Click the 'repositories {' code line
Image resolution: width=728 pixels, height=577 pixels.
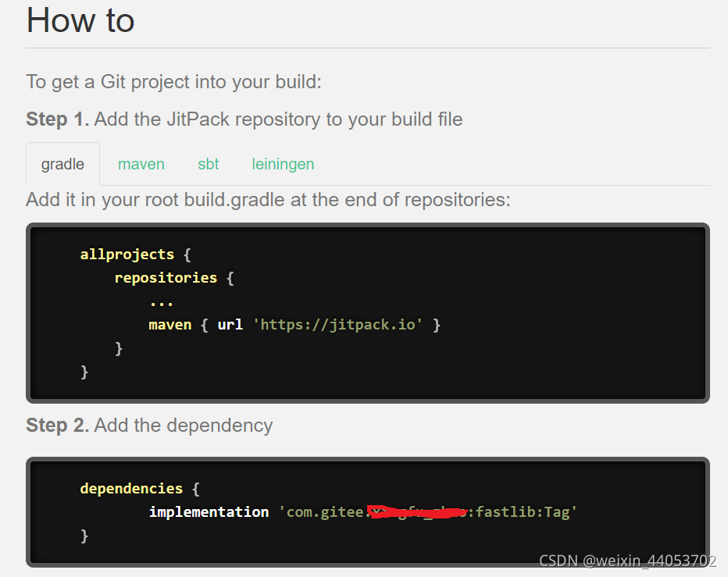(174, 278)
